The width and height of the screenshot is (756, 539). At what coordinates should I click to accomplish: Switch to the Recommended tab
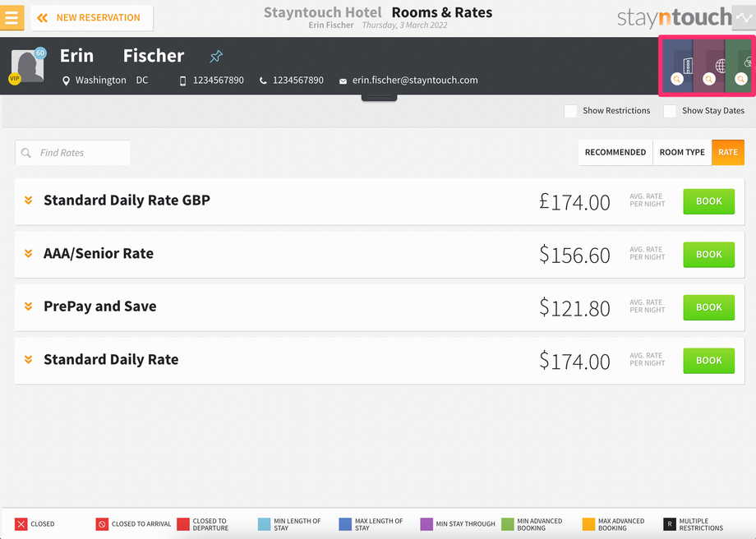coord(615,152)
